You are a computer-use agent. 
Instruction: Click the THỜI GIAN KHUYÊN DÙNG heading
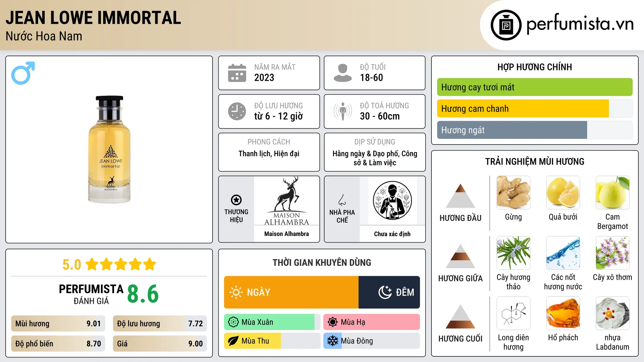point(322,262)
